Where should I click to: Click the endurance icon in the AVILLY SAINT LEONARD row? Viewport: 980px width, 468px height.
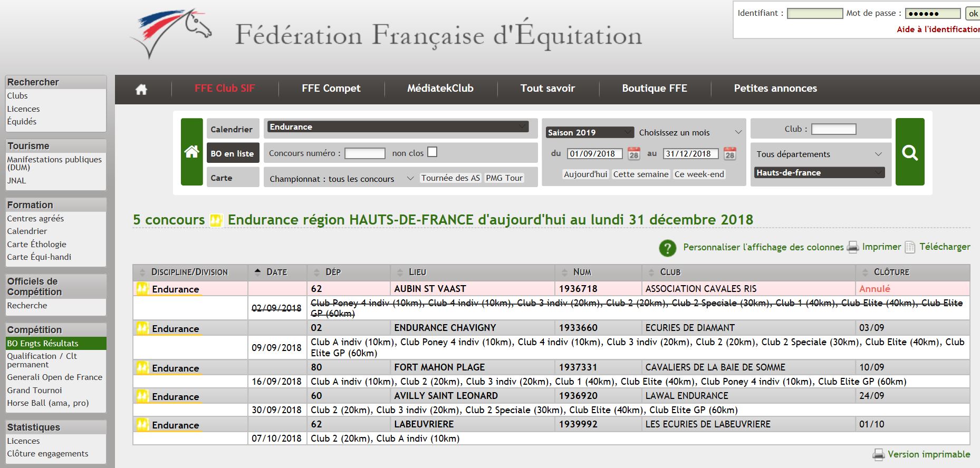click(142, 396)
